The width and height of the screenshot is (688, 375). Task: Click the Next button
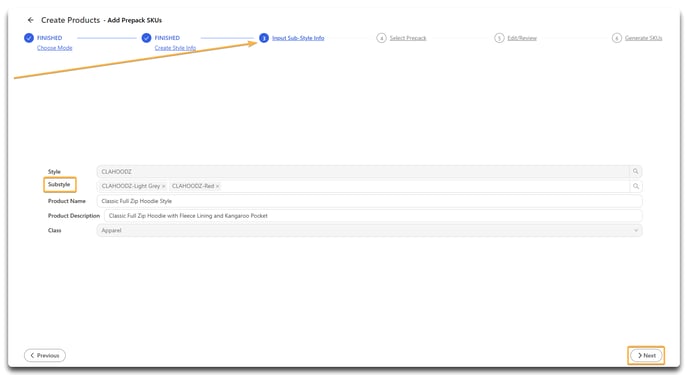point(646,355)
